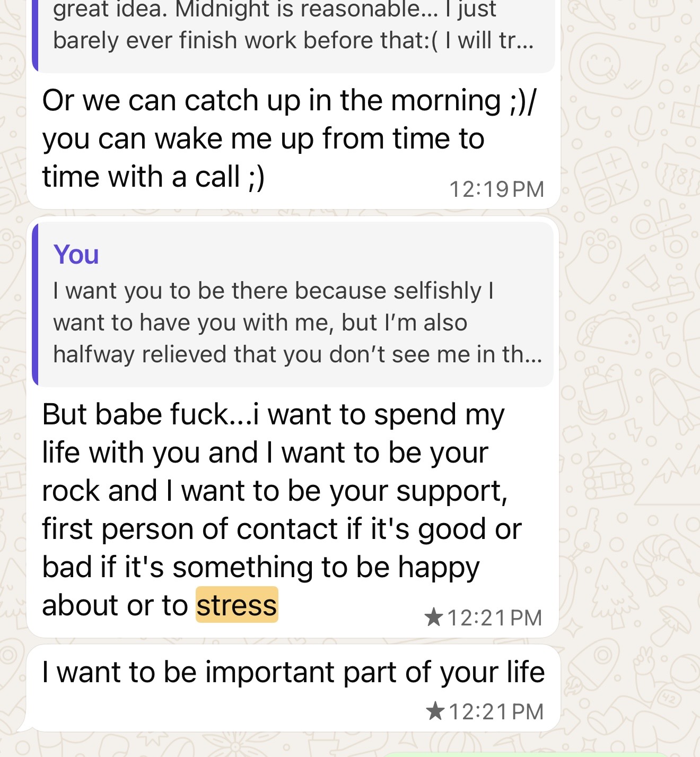Tap the green outgoing bubble at the bottom
The height and width of the screenshot is (757, 700).
tap(520, 754)
